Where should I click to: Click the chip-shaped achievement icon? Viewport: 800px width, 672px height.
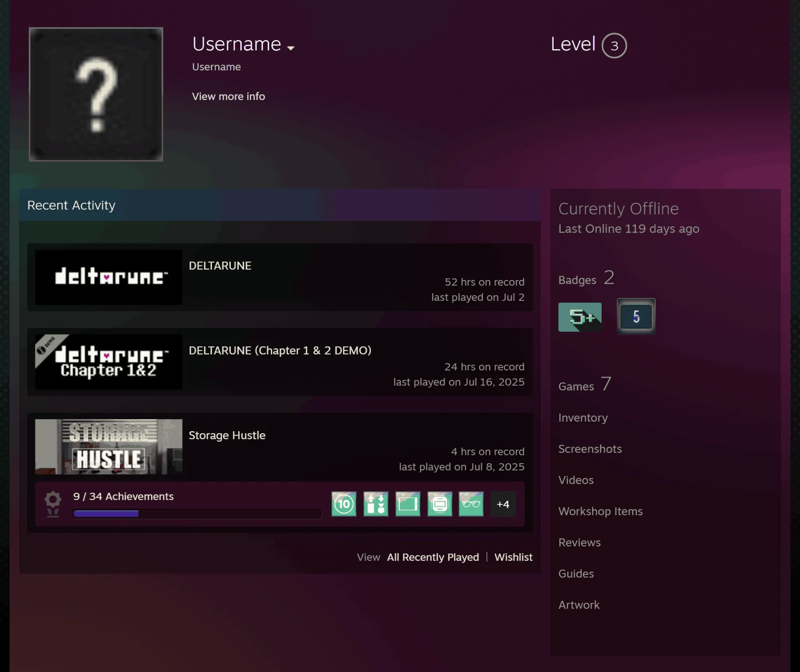click(x=440, y=504)
